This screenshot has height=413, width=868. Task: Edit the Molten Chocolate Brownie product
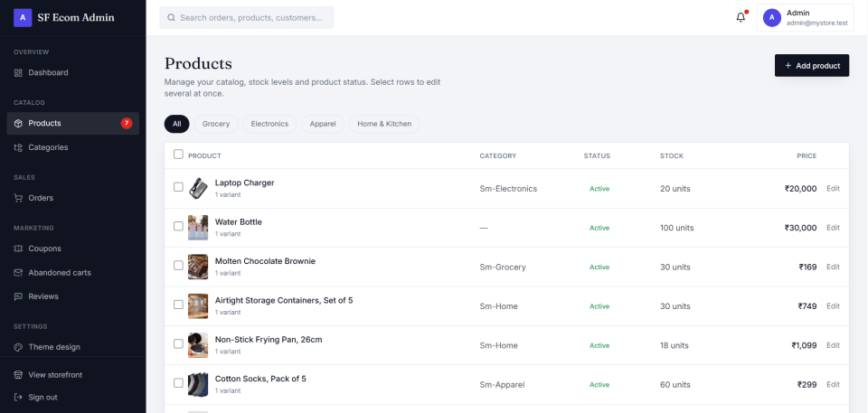pyautogui.click(x=833, y=267)
